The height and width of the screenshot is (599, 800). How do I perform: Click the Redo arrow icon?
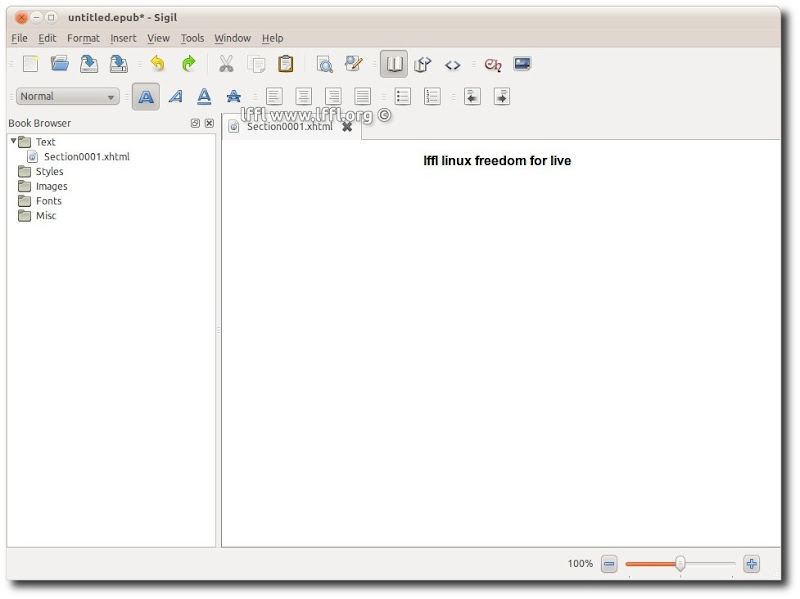point(188,64)
